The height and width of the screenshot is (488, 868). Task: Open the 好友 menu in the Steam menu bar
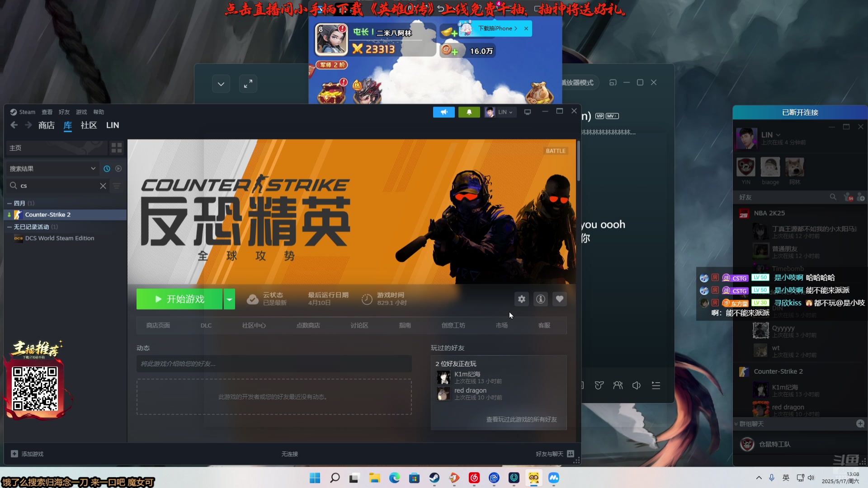tap(64, 112)
